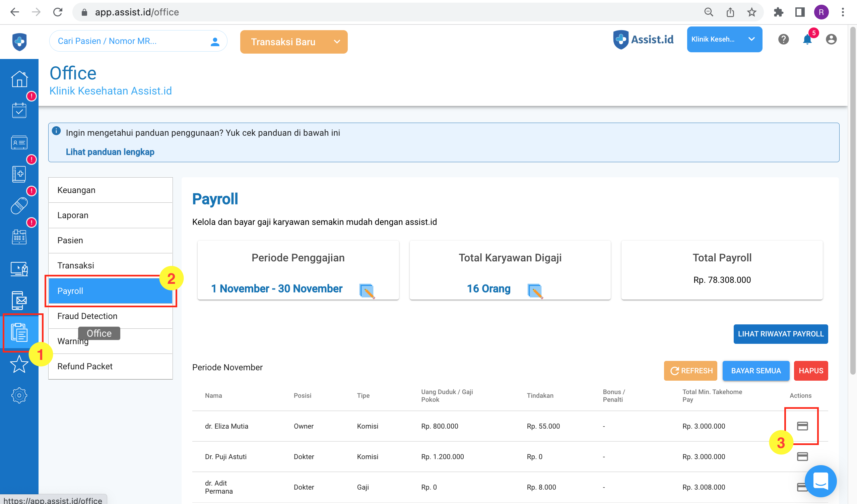Click payment card icon for Dr. Puji Astuti
The height and width of the screenshot is (504, 857).
pos(802,456)
